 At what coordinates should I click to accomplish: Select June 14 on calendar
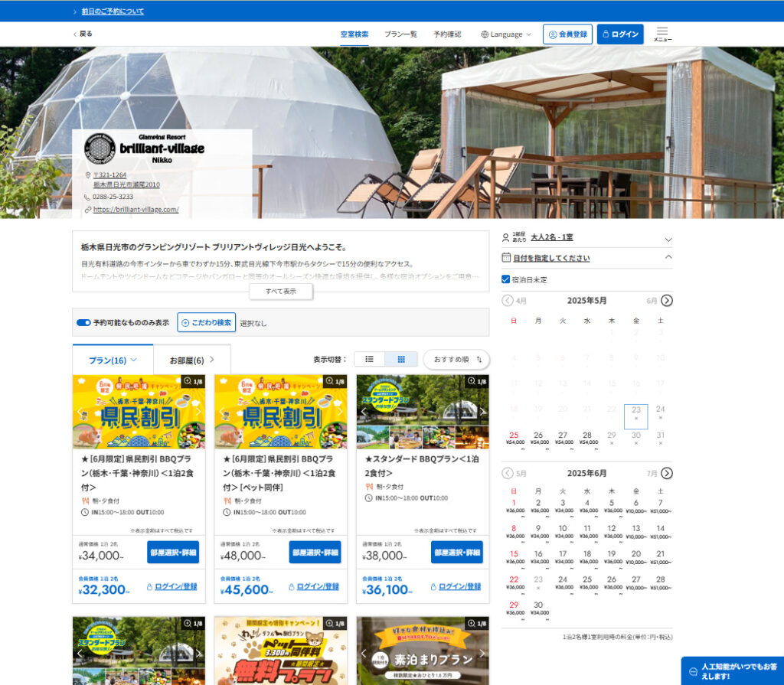(661, 531)
